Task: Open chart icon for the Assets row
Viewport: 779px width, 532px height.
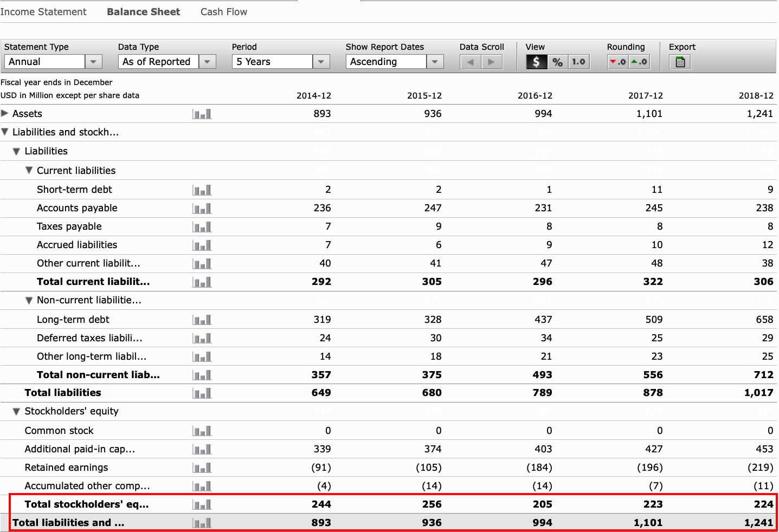Action: [202, 114]
